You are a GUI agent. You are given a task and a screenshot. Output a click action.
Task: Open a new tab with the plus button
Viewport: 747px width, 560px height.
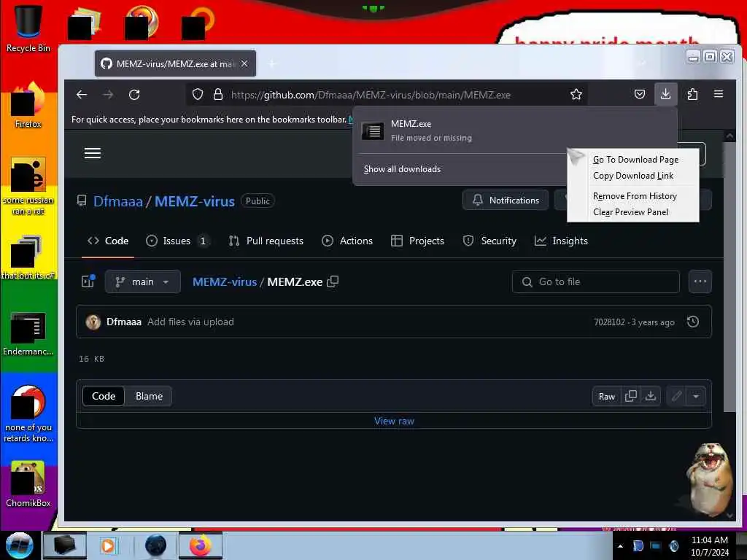coord(272,63)
